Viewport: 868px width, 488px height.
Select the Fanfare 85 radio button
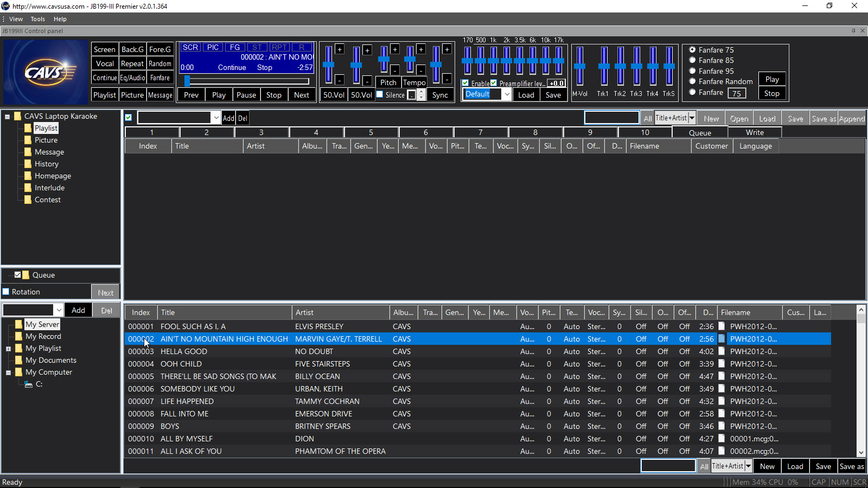click(692, 60)
